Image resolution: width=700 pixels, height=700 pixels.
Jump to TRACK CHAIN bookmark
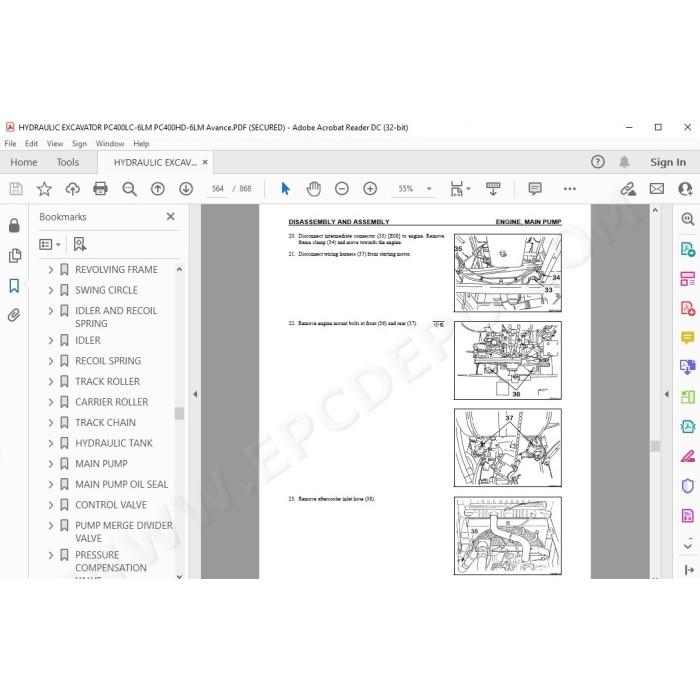pos(105,423)
